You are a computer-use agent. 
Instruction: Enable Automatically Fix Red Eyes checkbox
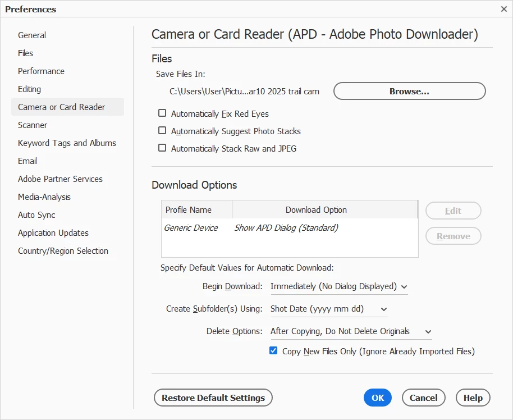pyautogui.click(x=162, y=113)
